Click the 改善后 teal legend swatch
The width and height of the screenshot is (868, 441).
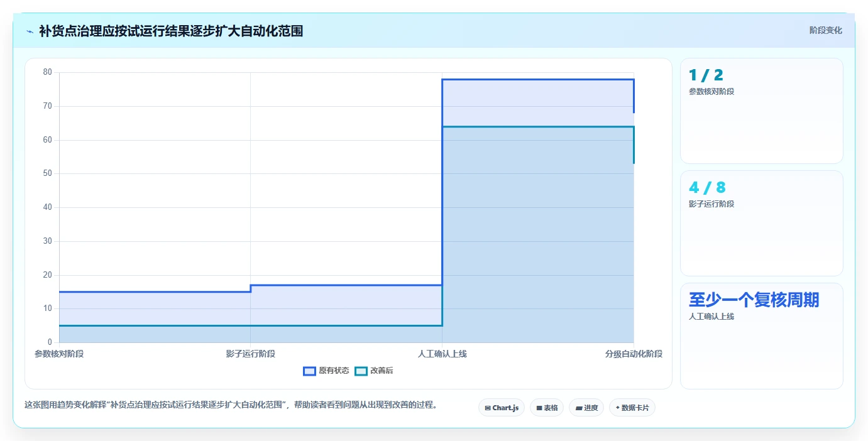click(x=361, y=371)
